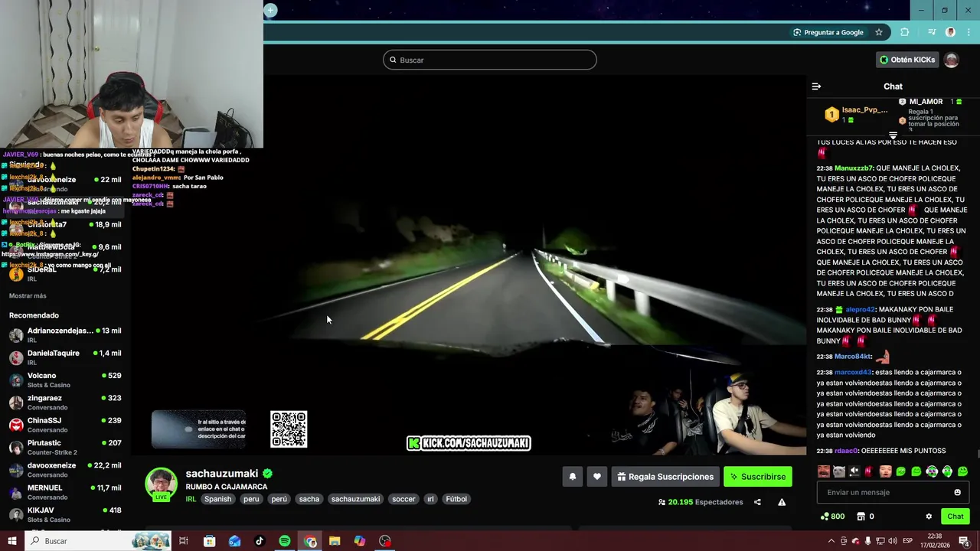
Task: Open the channel points 800 balance
Action: click(832, 517)
